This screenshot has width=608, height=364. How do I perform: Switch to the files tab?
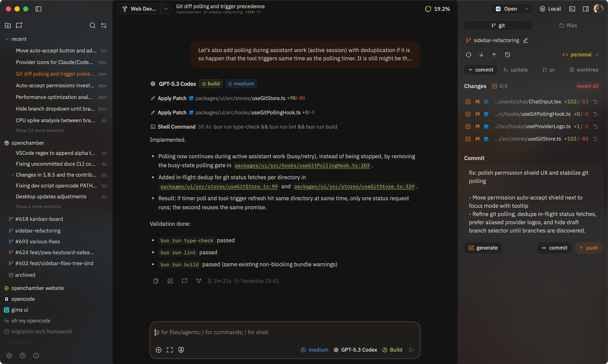pyautogui.click(x=568, y=26)
